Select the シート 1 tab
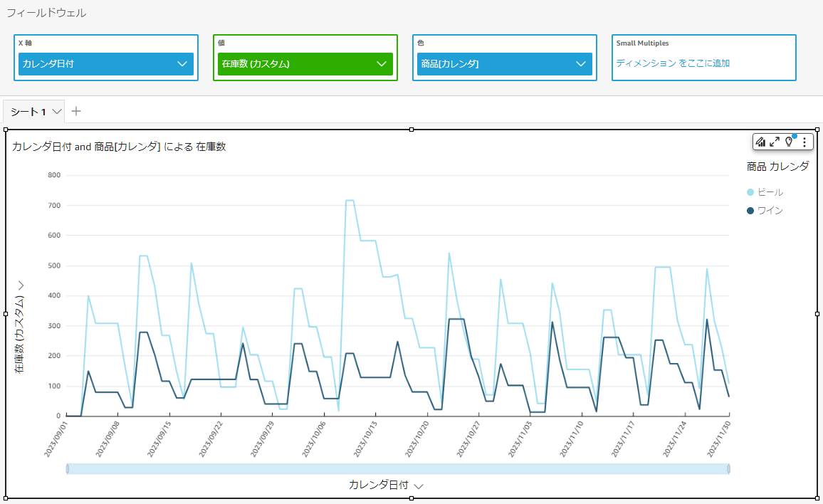 tap(28, 112)
